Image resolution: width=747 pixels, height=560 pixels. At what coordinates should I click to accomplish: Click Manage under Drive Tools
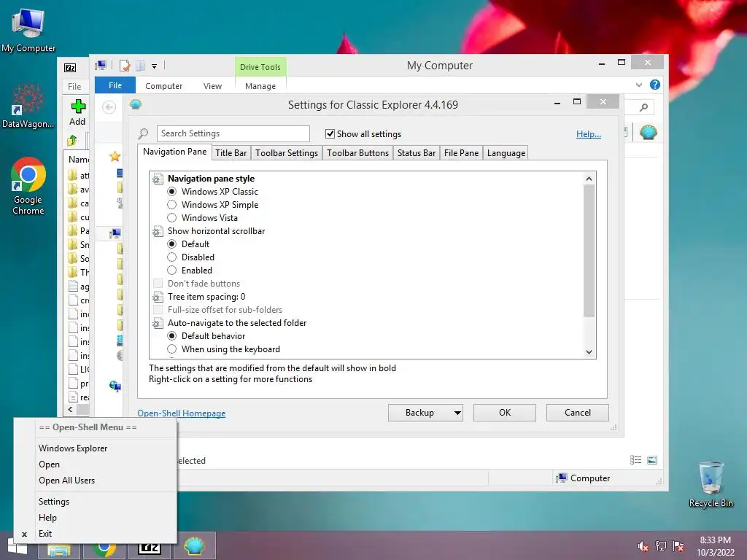(x=260, y=86)
